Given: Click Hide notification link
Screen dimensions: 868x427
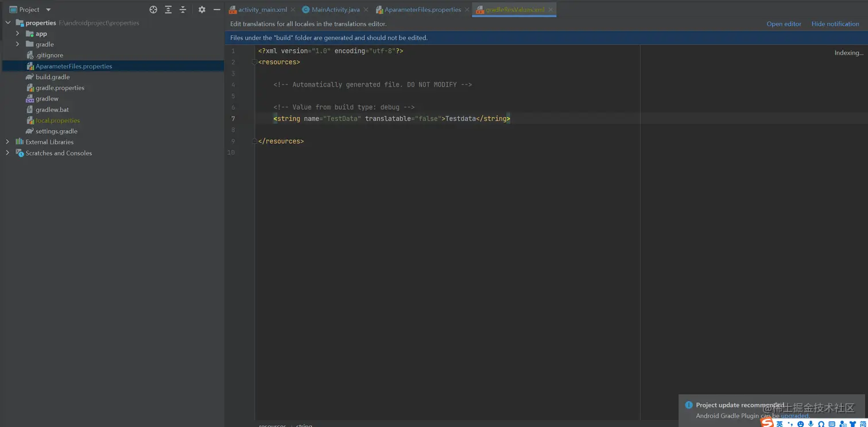Looking at the screenshot, I should [835, 24].
